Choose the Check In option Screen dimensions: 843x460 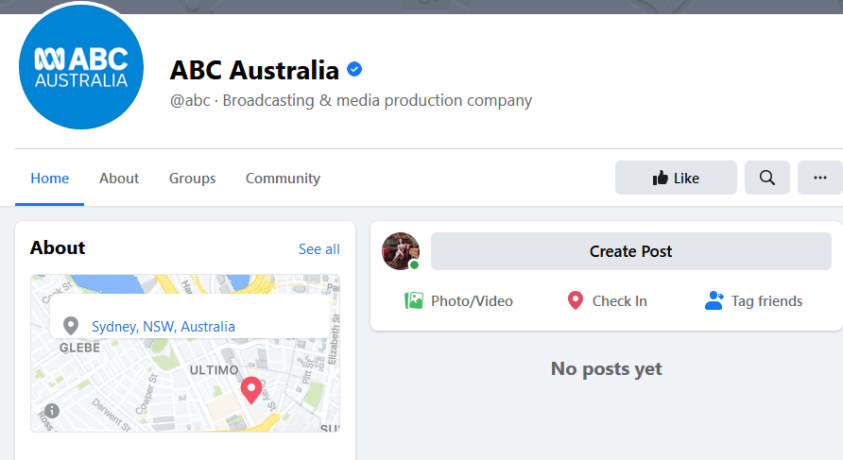pyautogui.click(x=607, y=301)
